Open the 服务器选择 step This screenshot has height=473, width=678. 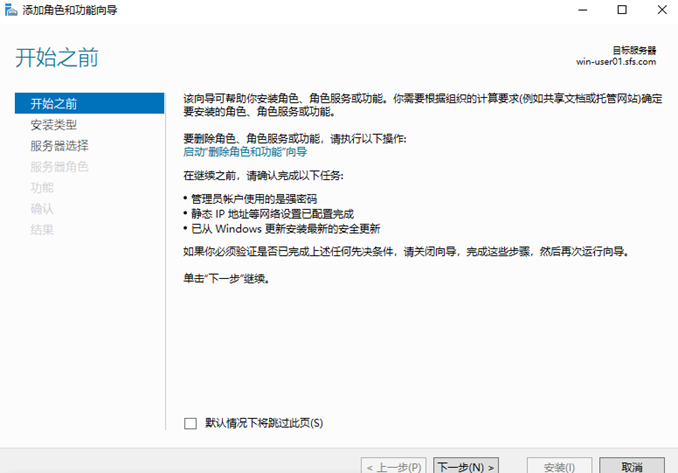[x=59, y=146]
